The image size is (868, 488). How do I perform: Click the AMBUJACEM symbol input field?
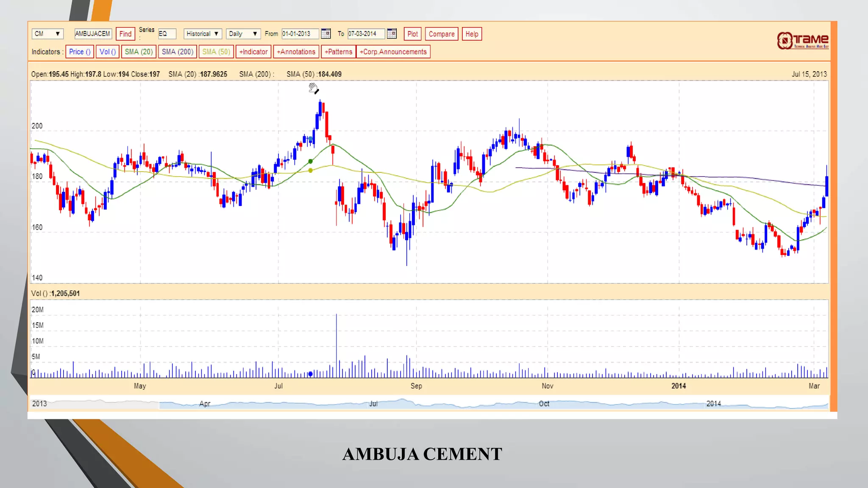(x=93, y=33)
